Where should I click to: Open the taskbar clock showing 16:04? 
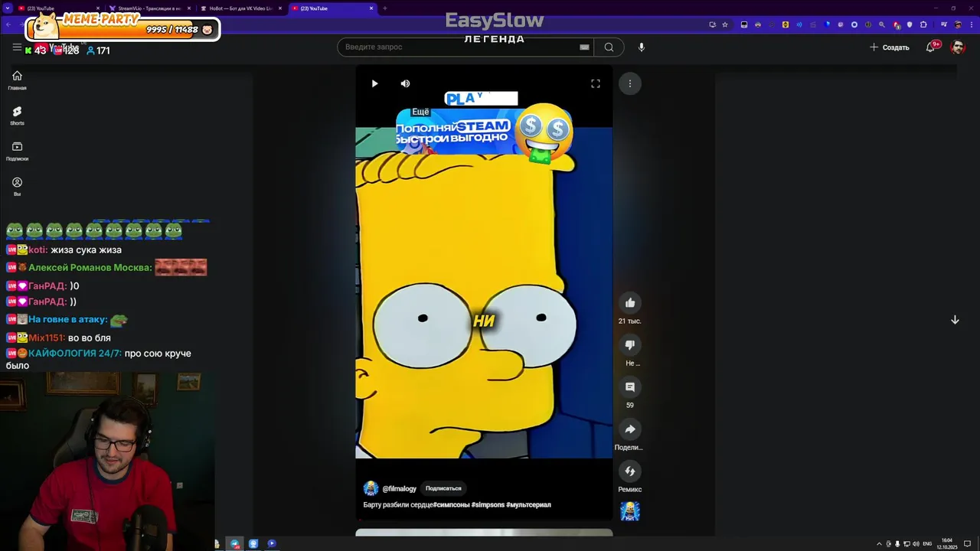click(x=947, y=543)
